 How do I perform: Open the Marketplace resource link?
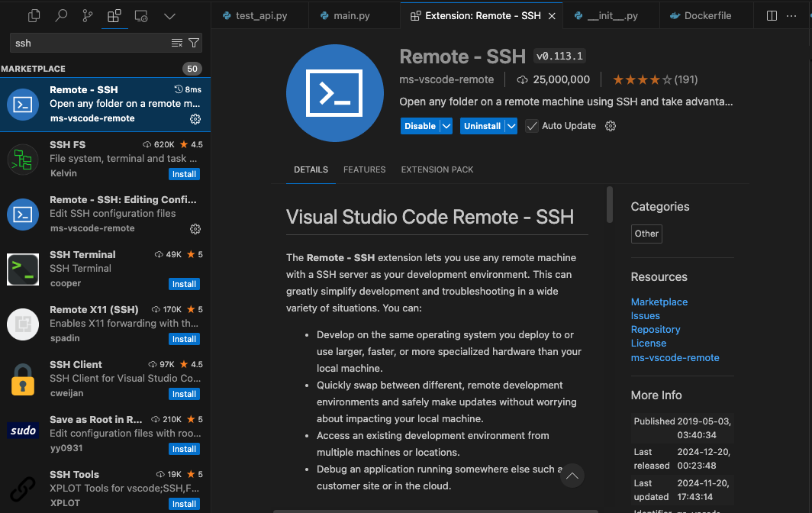659,302
